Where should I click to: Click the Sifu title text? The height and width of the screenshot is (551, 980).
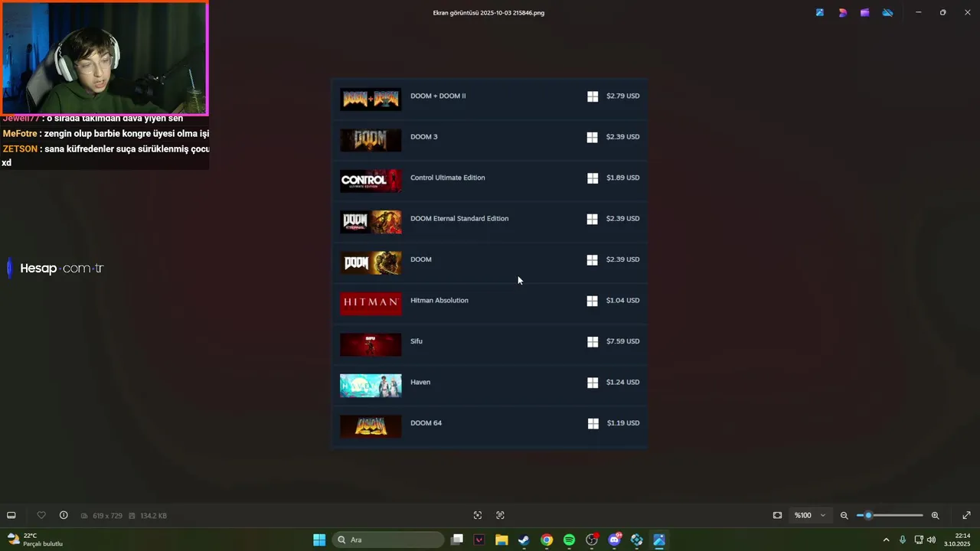pos(416,341)
